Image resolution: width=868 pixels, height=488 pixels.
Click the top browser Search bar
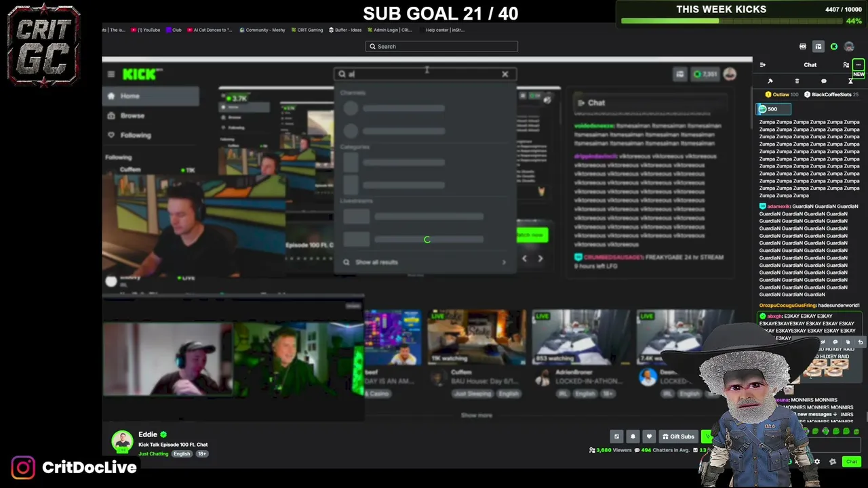pyautogui.click(x=441, y=47)
